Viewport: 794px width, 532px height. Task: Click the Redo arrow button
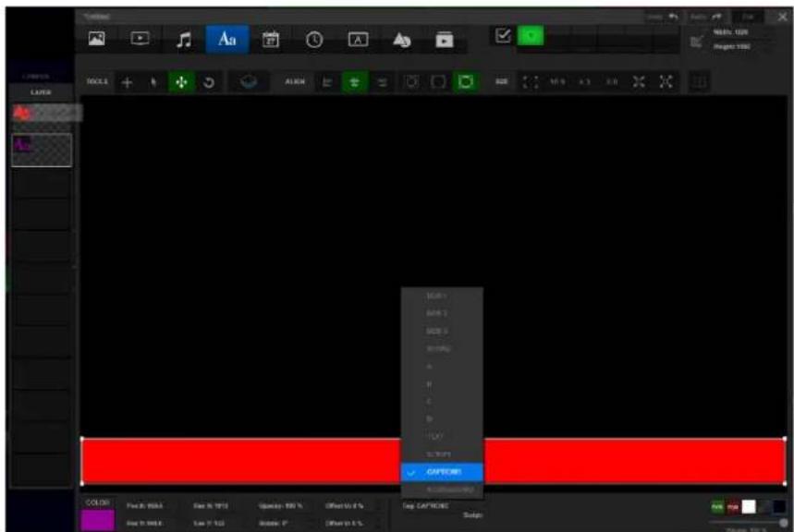706,17
